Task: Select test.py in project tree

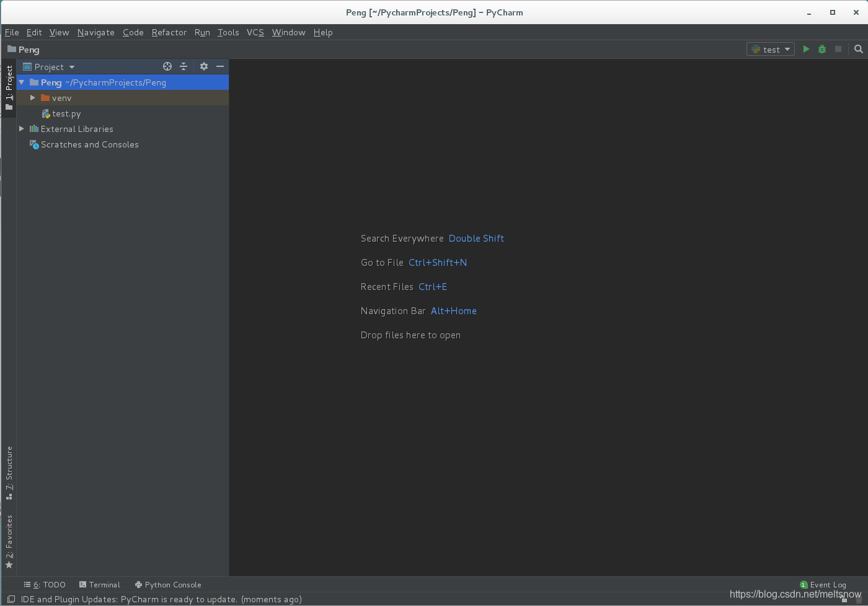Action: (x=123, y=113)
